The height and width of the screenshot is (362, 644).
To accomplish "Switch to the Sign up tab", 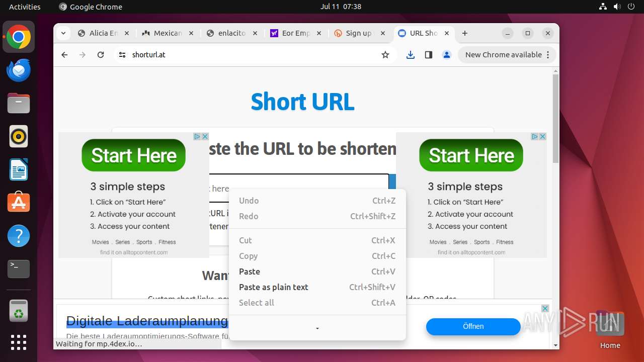I will click(x=360, y=33).
